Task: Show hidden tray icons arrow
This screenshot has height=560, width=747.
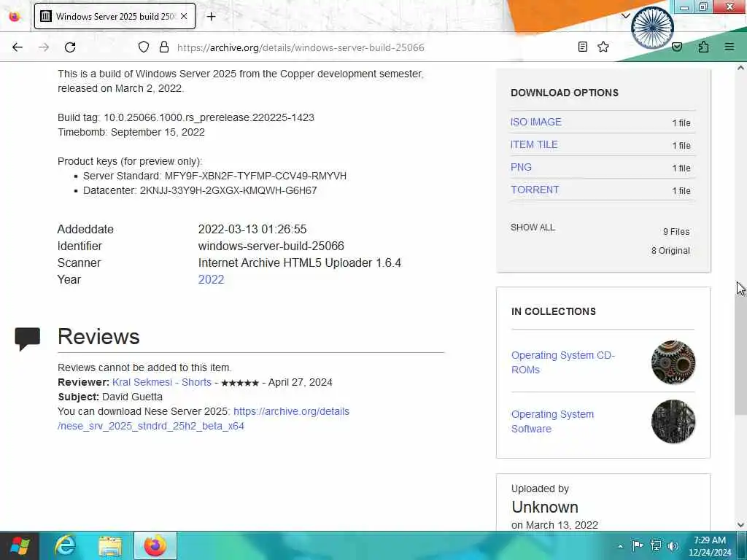Action: click(x=620, y=545)
